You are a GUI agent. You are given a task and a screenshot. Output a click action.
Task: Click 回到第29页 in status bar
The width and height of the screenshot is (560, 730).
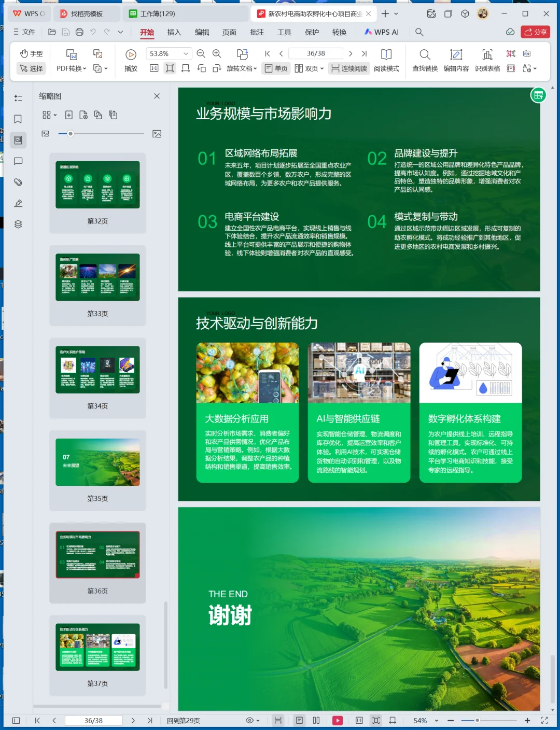pyautogui.click(x=184, y=721)
